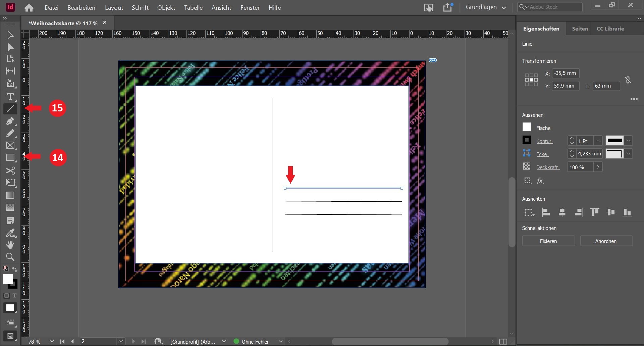Click horizontal align center icon

[562, 212]
